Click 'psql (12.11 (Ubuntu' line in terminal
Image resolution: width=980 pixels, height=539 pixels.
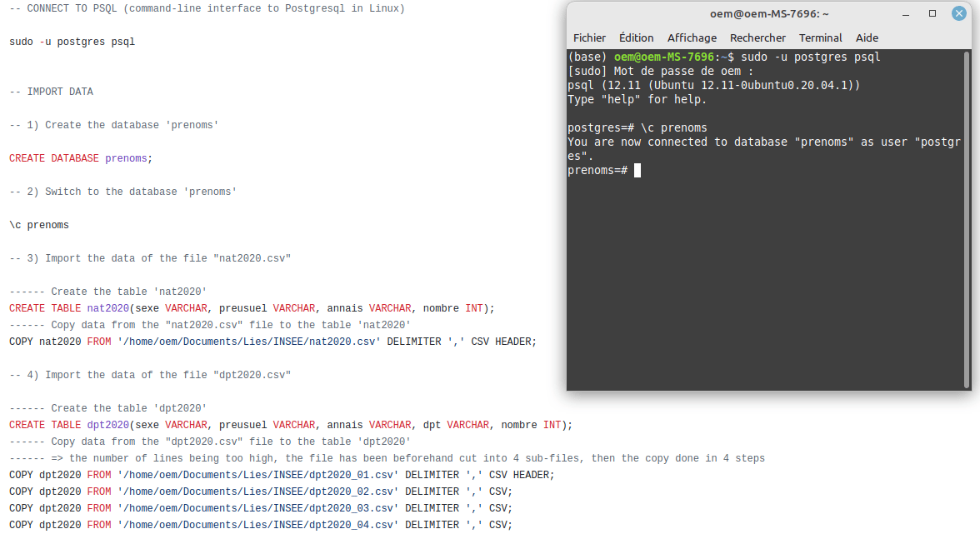coord(713,85)
